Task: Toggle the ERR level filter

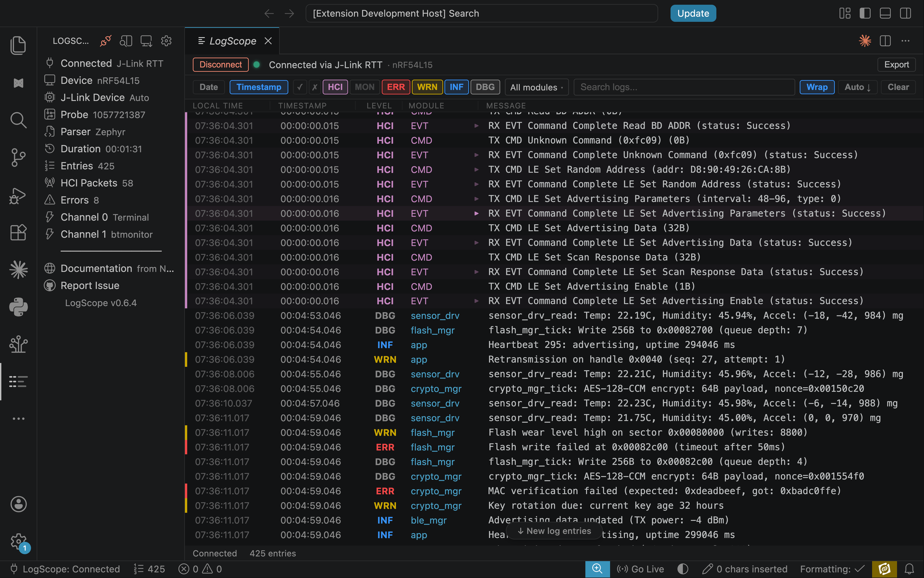Action: [395, 87]
